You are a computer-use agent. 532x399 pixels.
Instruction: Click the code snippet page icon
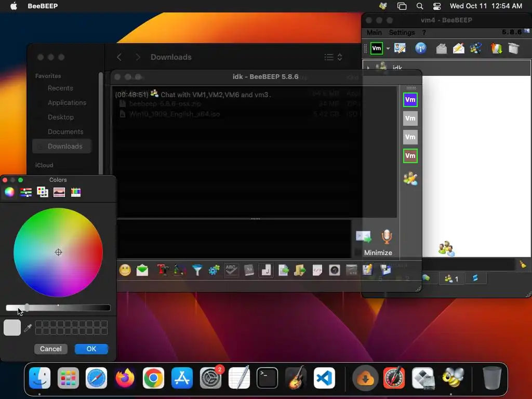(x=317, y=270)
